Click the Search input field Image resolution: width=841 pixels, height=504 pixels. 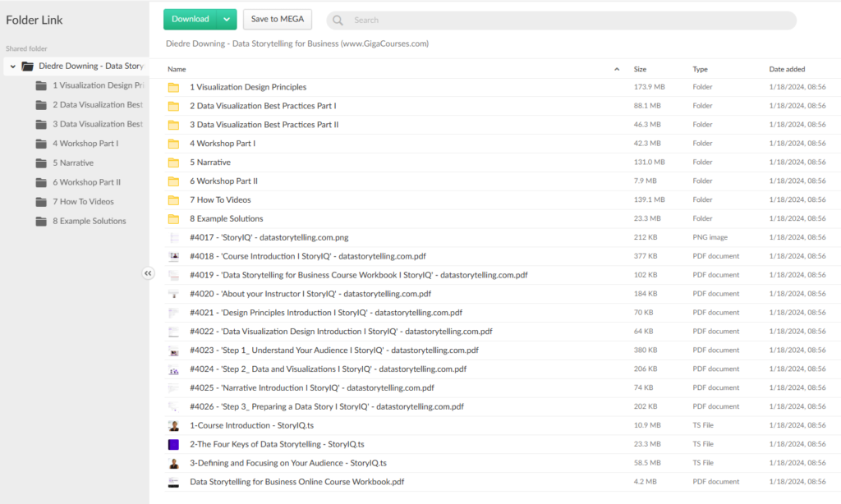(x=567, y=21)
